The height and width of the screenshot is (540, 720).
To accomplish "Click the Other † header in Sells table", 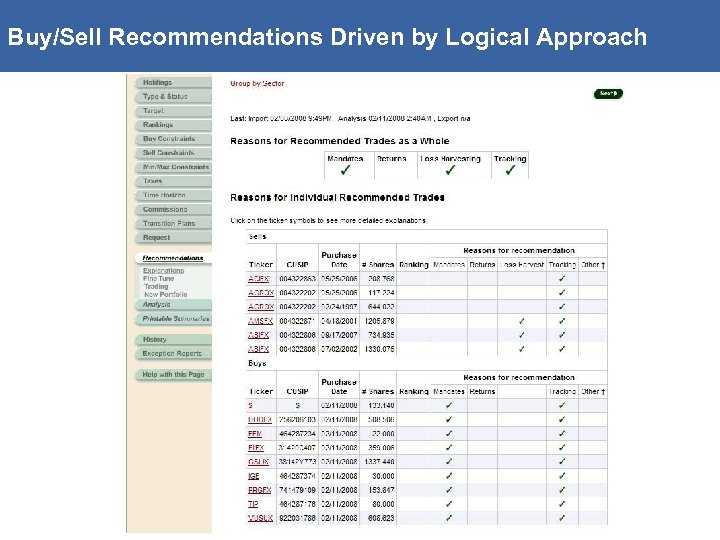I will click(593, 265).
